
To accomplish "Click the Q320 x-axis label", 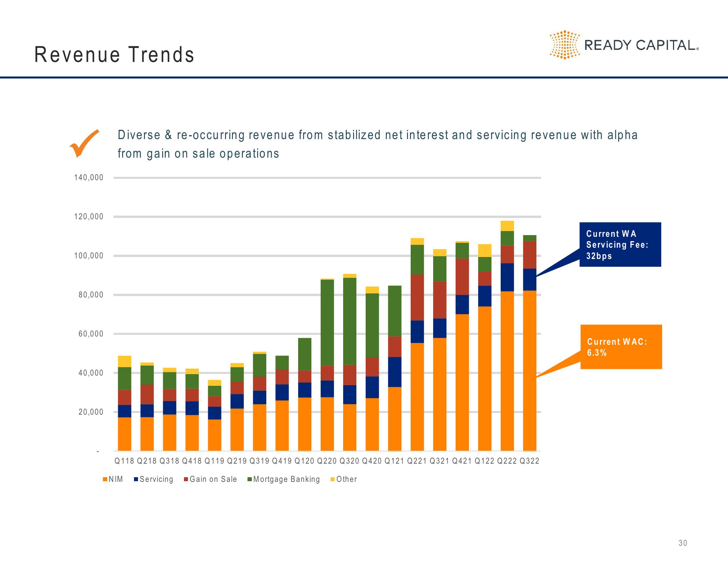I will [x=349, y=461].
